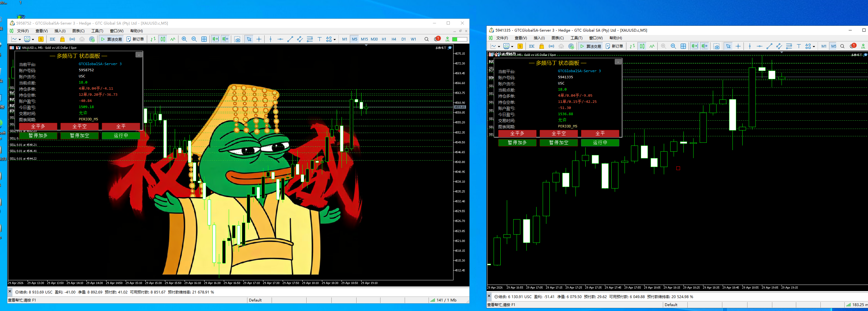Draw a trendline in the right window
Image resolution: width=868 pixels, height=311 pixels.
pos(769,46)
